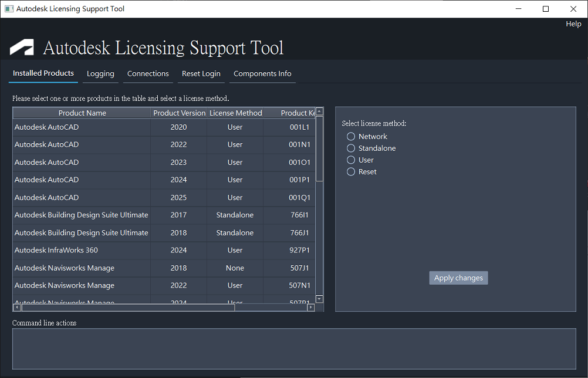Click product key 507J1
Image resolution: width=588 pixels, height=378 pixels.
299,268
